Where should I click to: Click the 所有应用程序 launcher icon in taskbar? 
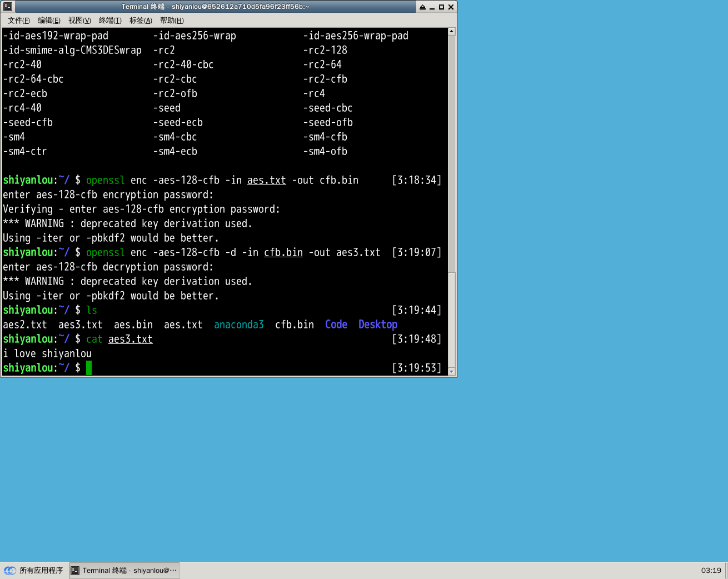(x=10, y=571)
